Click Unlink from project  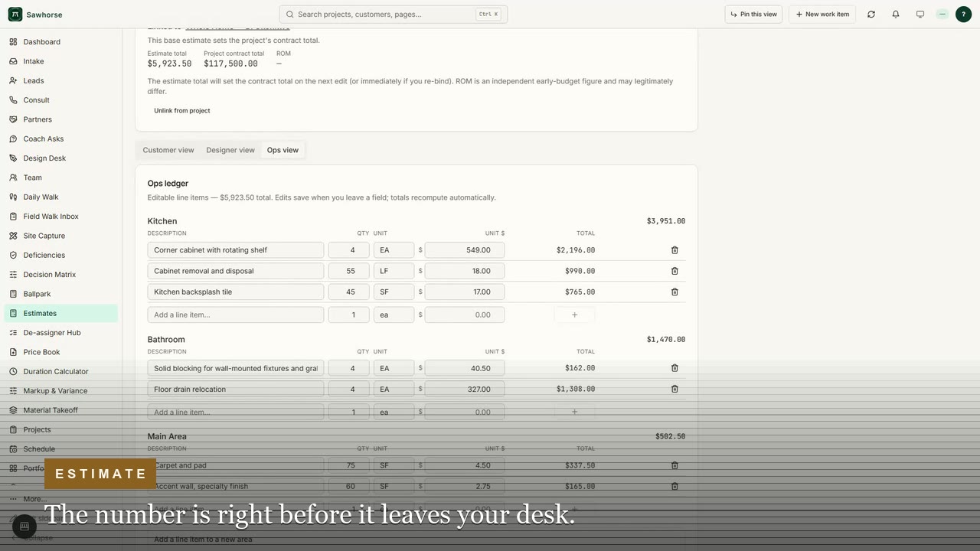[182, 111]
